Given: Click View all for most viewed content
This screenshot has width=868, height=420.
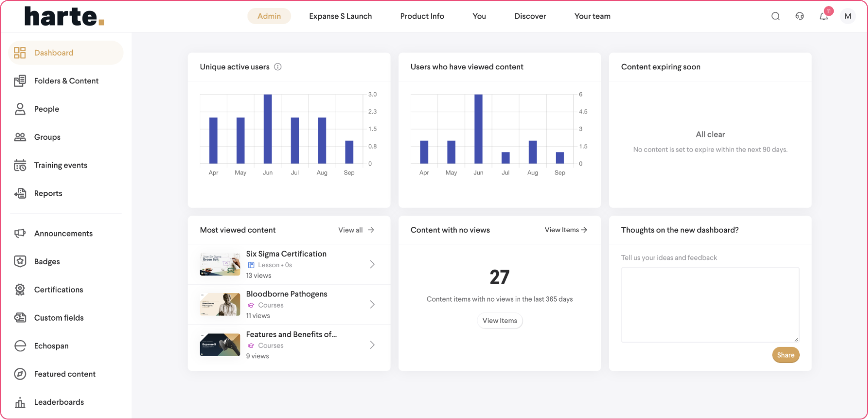Looking at the screenshot, I should 356,230.
